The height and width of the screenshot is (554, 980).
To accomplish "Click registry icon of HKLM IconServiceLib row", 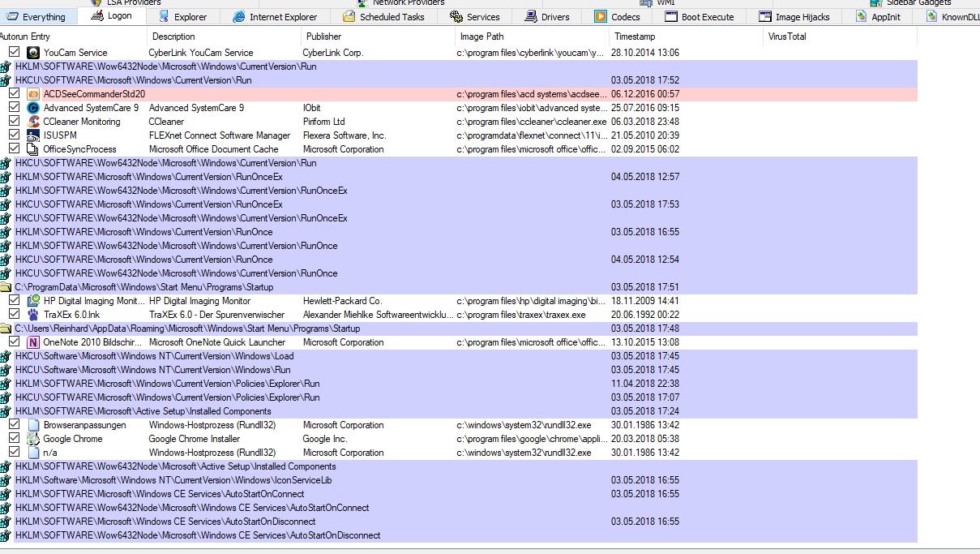I will pyautogui.click(x=6, y=480).
